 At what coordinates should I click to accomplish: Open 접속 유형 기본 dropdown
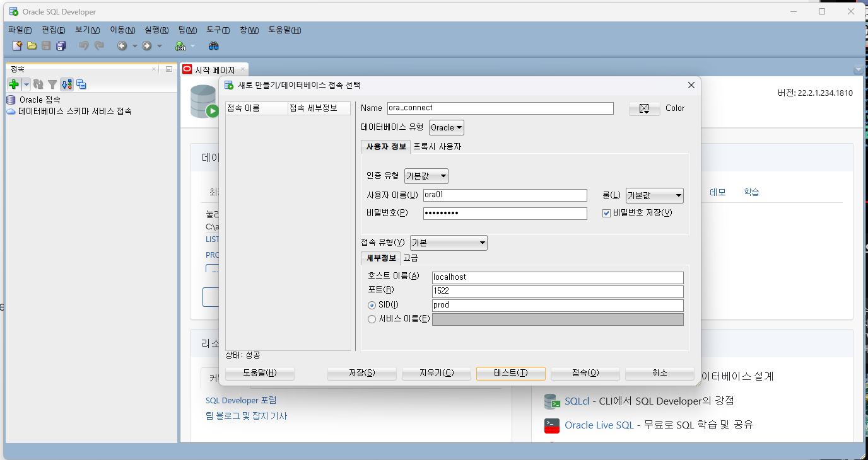[449, 243]
